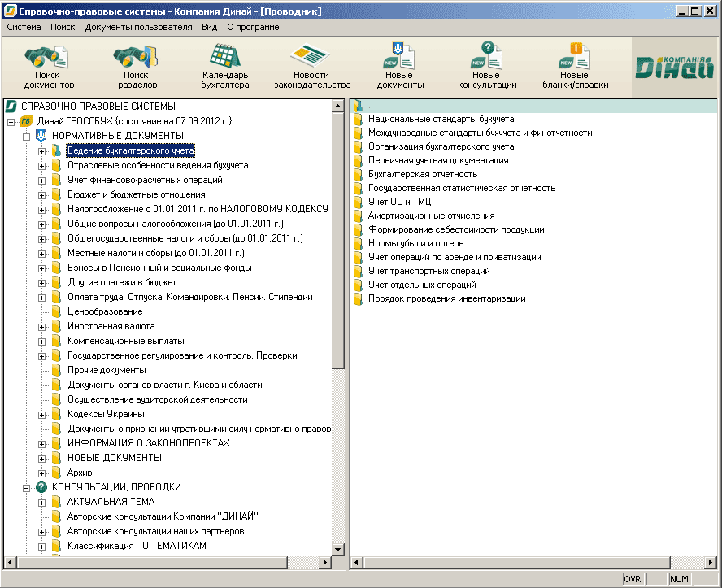
Task: Click the Динай company logo
Action: pos(675,67)
